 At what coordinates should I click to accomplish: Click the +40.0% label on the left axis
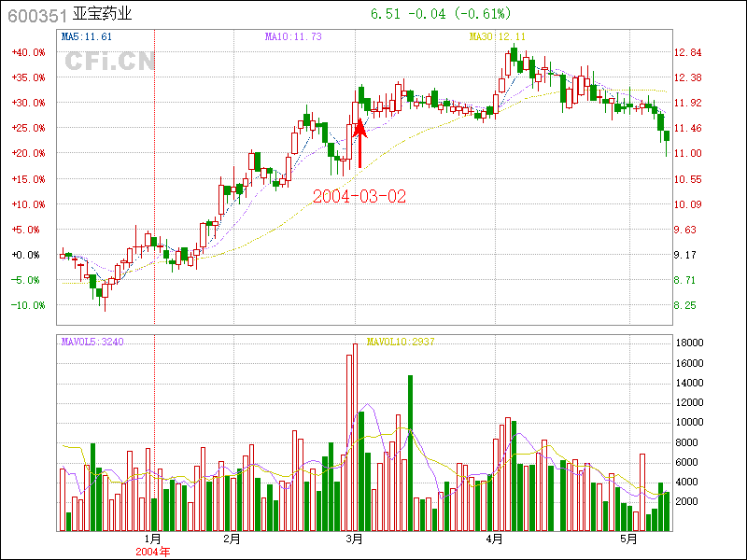28,52
